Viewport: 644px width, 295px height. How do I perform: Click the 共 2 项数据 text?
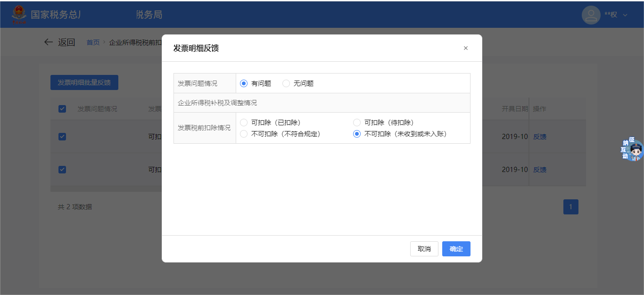(x=75, y=207)
